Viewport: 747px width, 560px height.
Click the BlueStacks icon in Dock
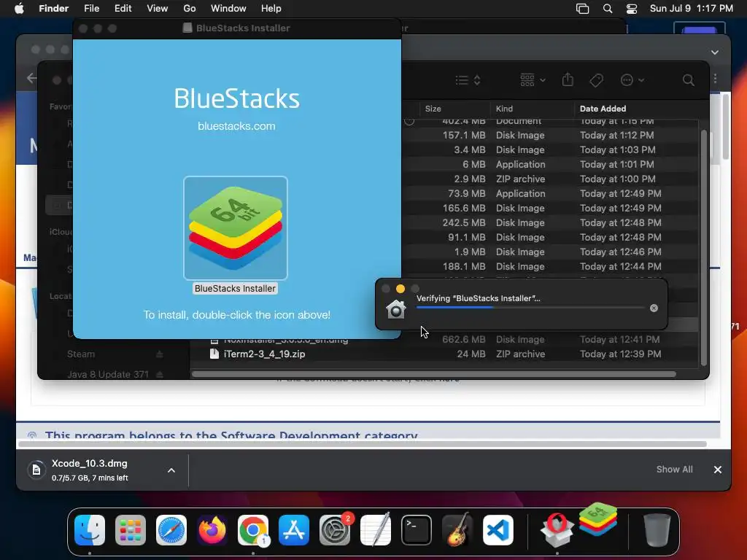(598, 519)
